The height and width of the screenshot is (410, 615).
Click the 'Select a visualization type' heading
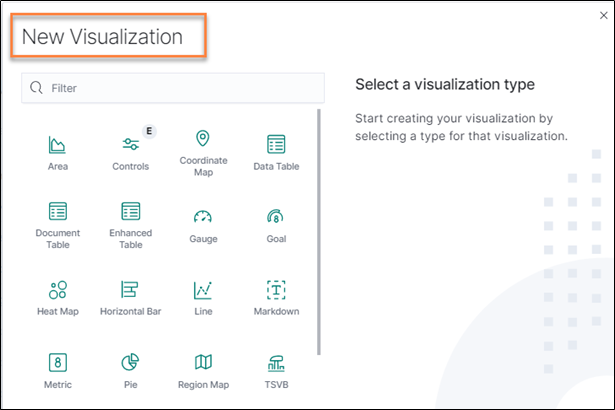coord(445,84)
